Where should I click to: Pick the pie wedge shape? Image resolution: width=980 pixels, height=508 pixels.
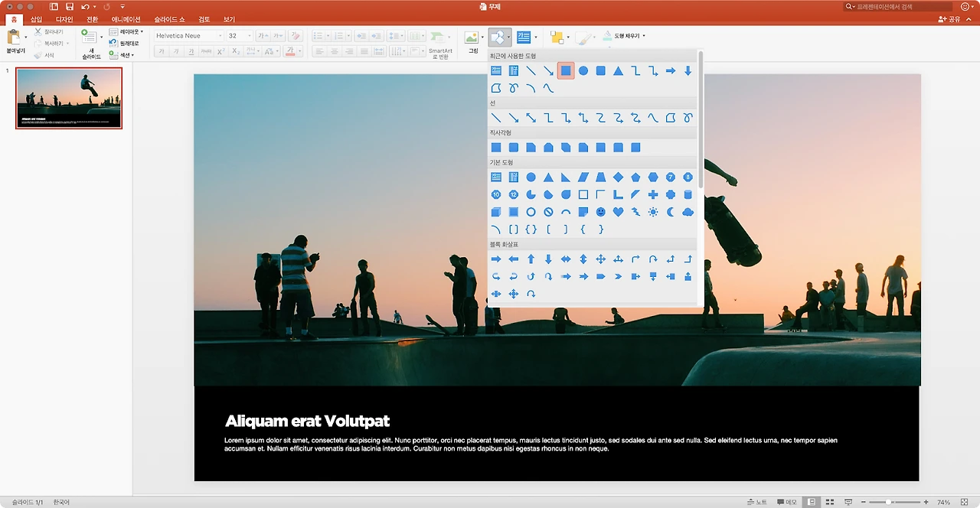[531, 194]
